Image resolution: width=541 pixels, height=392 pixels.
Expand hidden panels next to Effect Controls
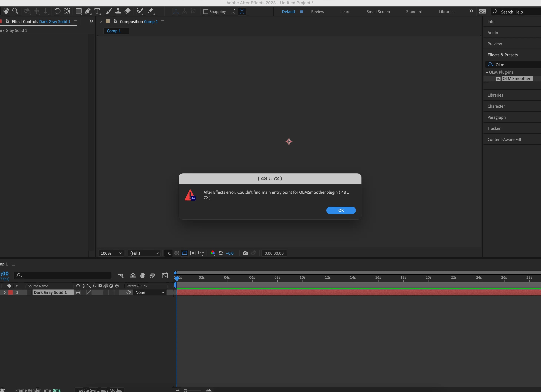pyautogui.click(x=91, y=21)
